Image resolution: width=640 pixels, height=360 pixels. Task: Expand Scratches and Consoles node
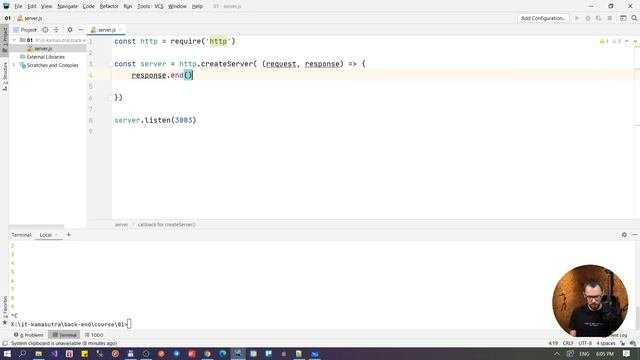pyautogui.click(x=14, y=65)
